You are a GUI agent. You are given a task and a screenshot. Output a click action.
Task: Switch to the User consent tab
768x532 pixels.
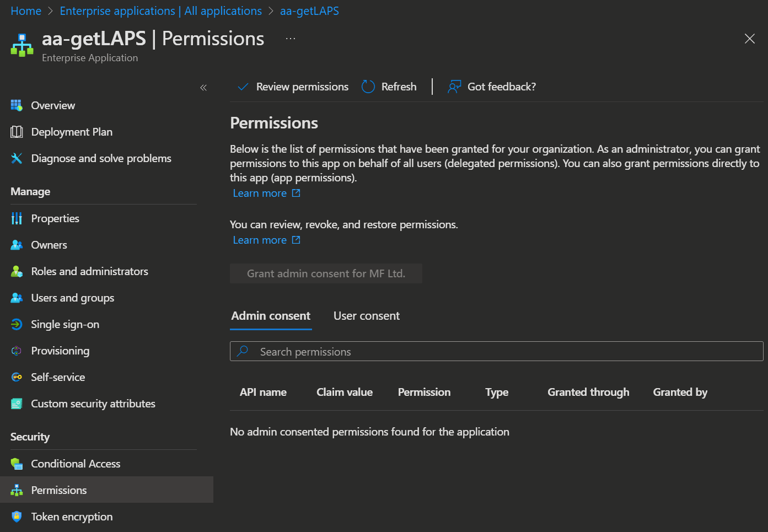pyautogui.click(x=366, y=316)
